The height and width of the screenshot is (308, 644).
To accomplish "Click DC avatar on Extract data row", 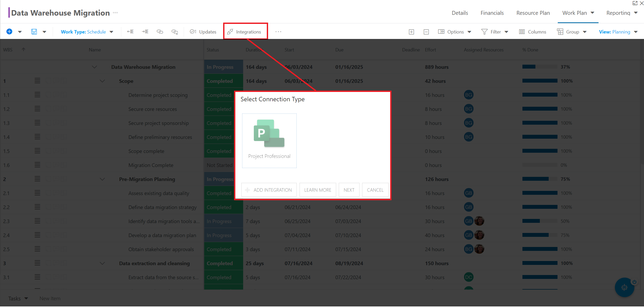I will pos(469,277).
